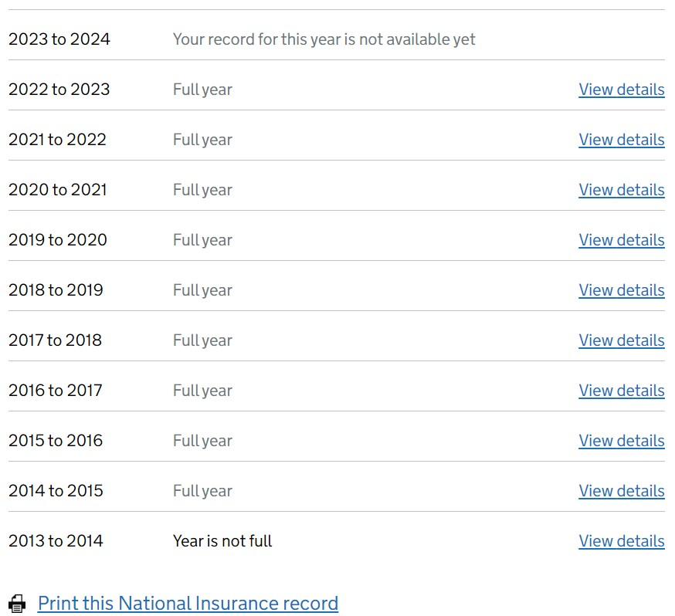View details for 2015 to 2016
675x616 pixels.
621,441
